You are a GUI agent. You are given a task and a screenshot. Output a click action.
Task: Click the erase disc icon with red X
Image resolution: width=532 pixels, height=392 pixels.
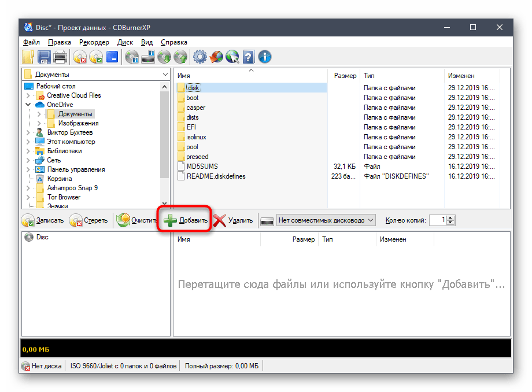click(80, 57)
